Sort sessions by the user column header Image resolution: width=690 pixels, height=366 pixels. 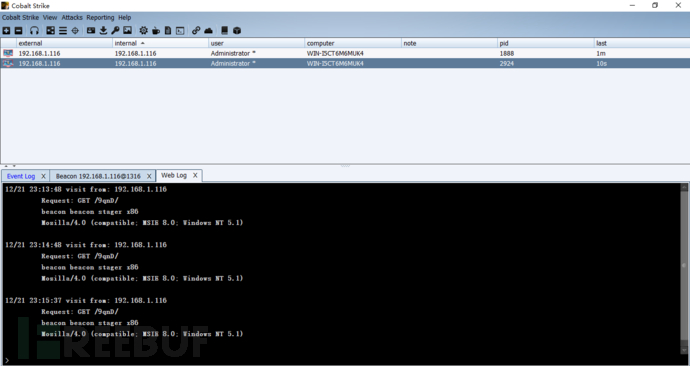pyautogui.click(x=257, y=43)
